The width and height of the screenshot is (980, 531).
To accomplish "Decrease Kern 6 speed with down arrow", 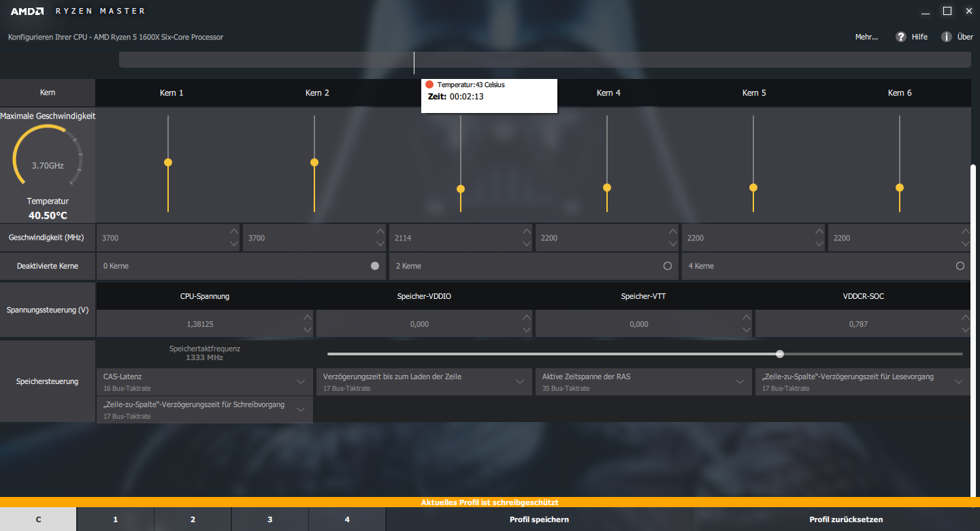I will [x=964, y=244].
